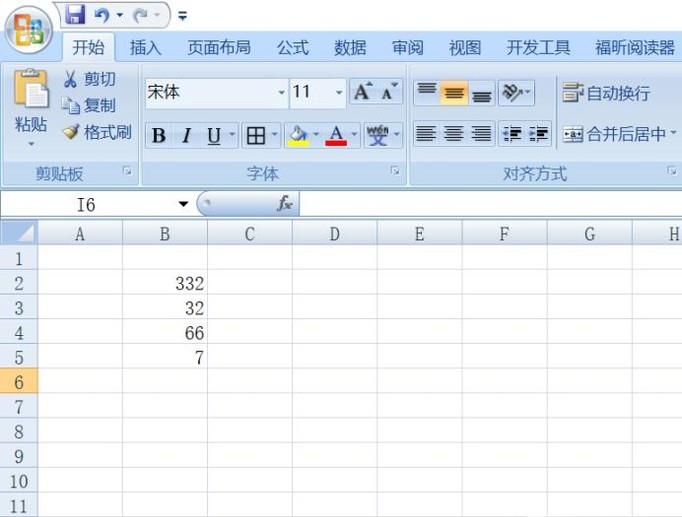Open font color palette arrow
This screenshot has width=682, height=517.
click(x=354, y=135)
